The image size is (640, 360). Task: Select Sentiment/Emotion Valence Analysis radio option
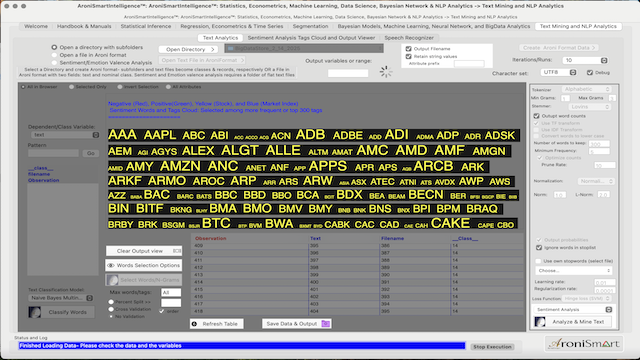[x=54, y=62]
